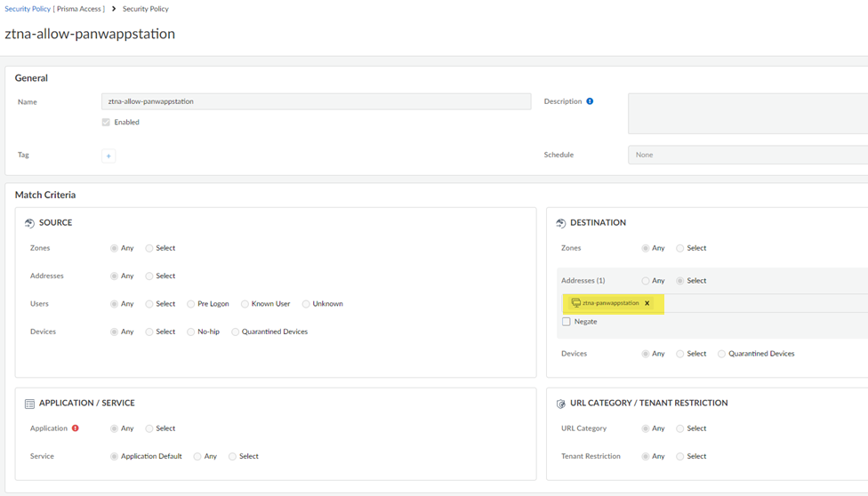
Task: Click the SOURCE section header icon
Action: [29, 223]
